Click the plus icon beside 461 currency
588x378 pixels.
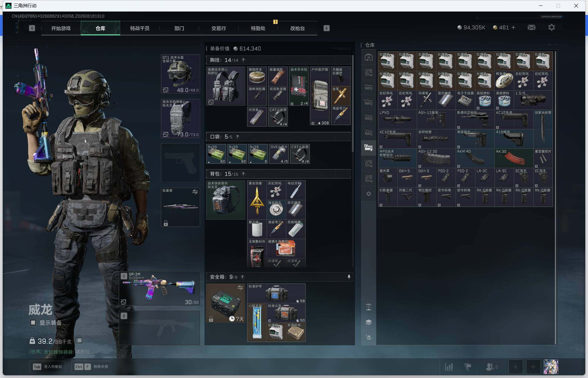point(513,28)
